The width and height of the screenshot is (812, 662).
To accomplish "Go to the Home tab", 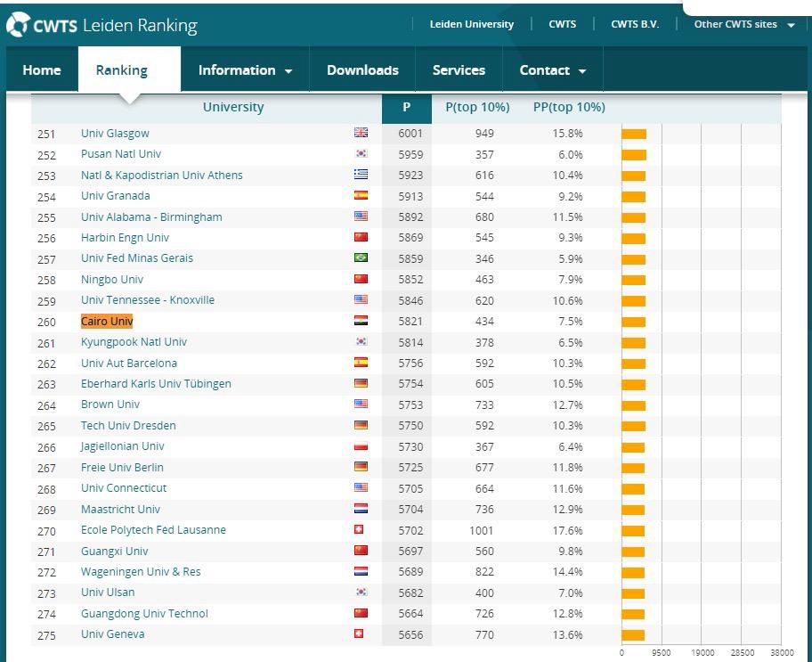I will 42,70.
